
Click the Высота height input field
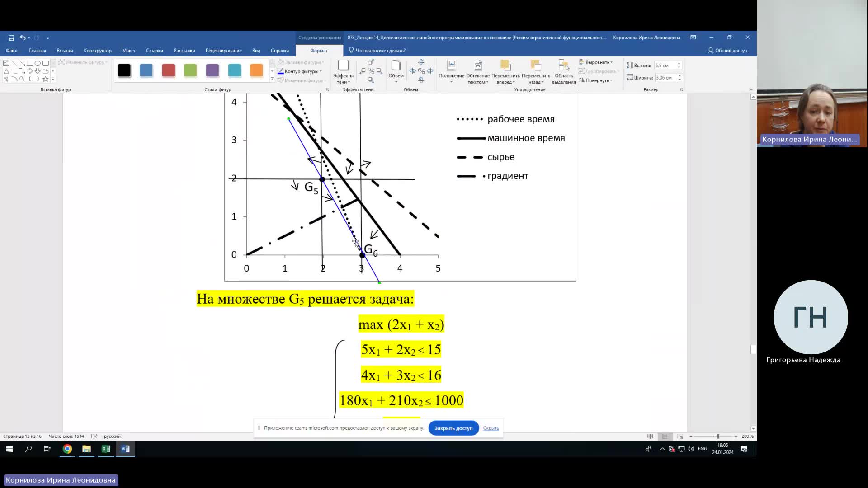pos(665,66)
